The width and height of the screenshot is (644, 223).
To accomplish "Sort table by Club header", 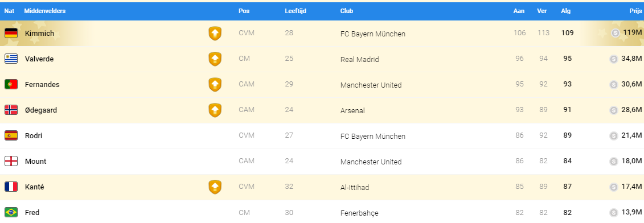I will (x=347, y=11).
